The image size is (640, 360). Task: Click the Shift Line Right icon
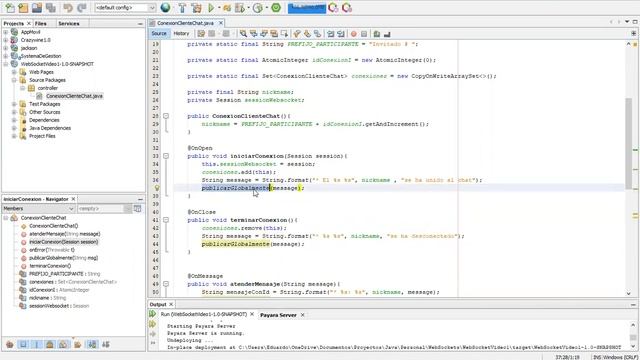tap(341, 34)
